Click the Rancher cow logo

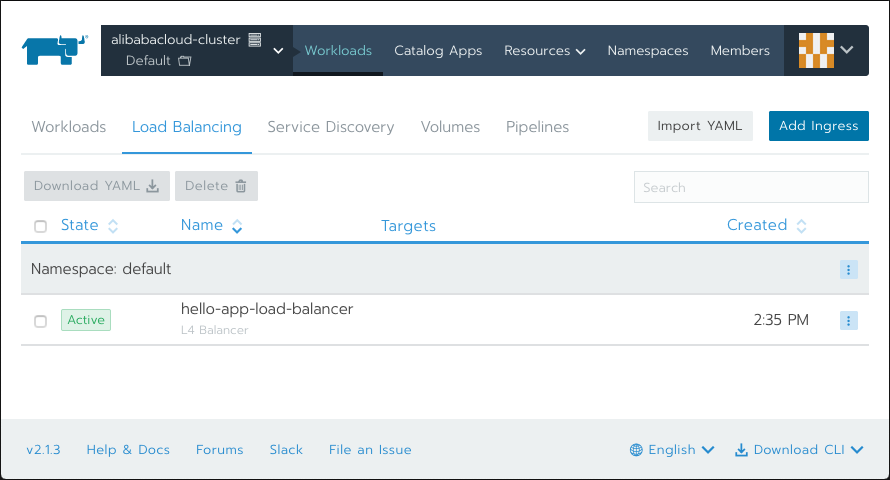click(x=54, y=50)
